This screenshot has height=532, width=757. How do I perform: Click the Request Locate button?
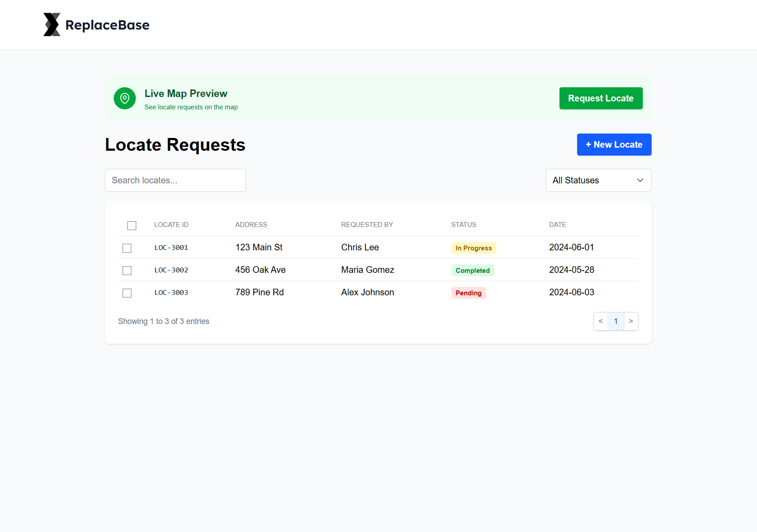click(601, 98)
